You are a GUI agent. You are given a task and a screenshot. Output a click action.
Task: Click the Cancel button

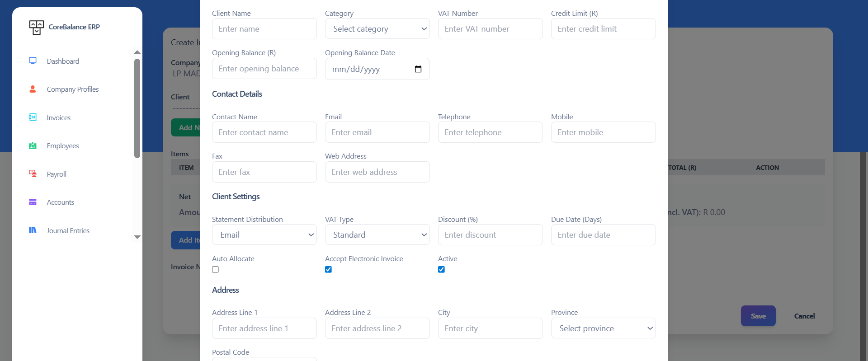click(804, 316)
